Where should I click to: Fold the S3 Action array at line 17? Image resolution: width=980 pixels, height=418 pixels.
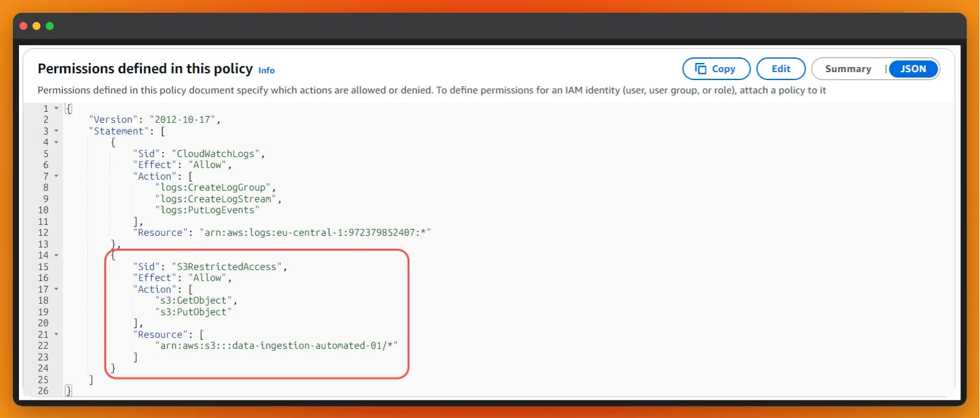pyautogui.click(x=56, y=289)
